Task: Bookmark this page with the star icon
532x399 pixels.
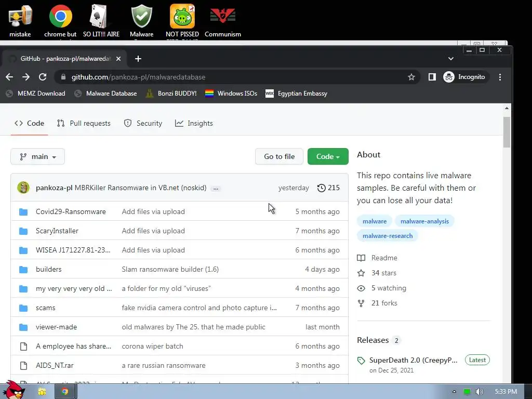Action: [411, 77]
